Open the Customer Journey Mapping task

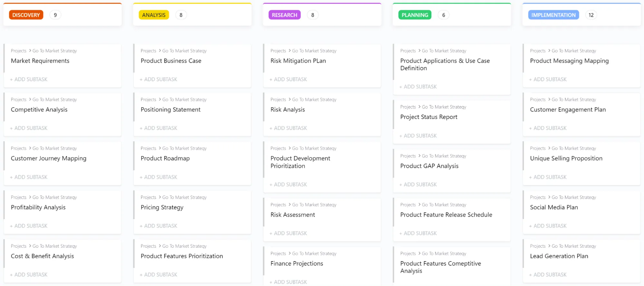point(49,158)
